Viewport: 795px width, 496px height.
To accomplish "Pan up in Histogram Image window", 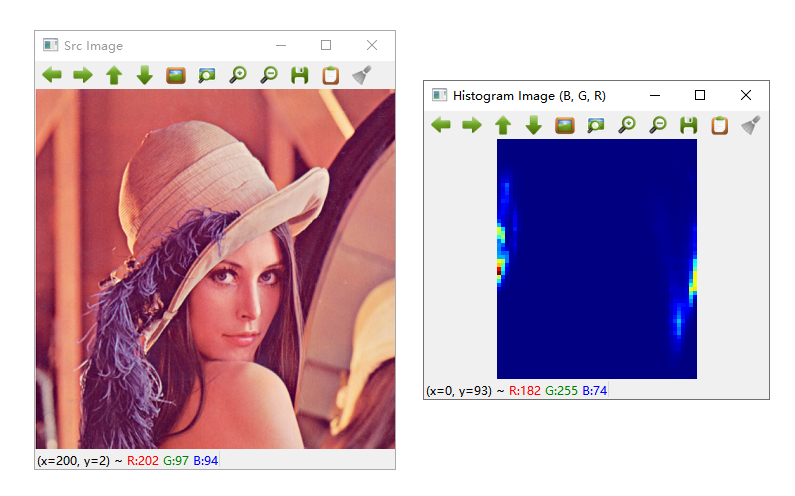I will [x=503, y=125].
